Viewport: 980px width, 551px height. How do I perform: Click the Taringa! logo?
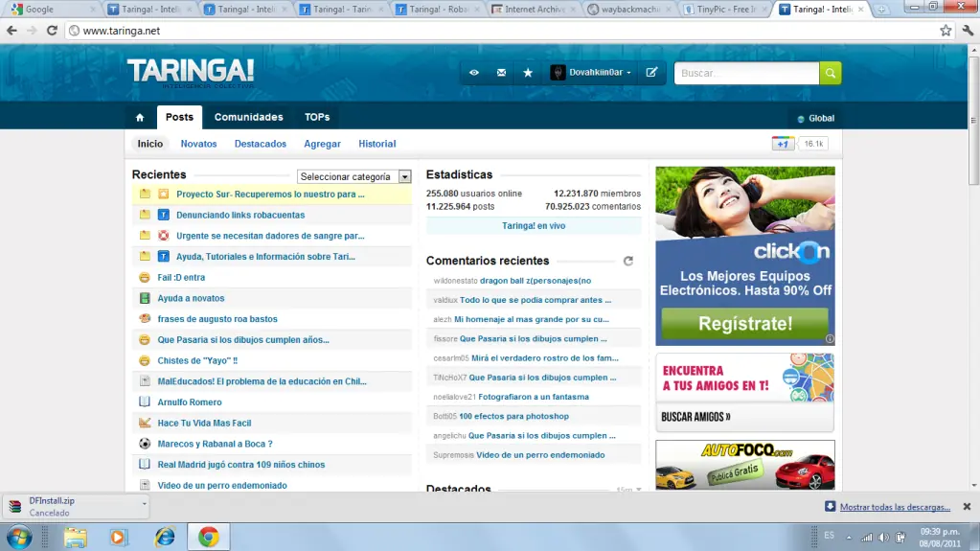coord(191,73)
